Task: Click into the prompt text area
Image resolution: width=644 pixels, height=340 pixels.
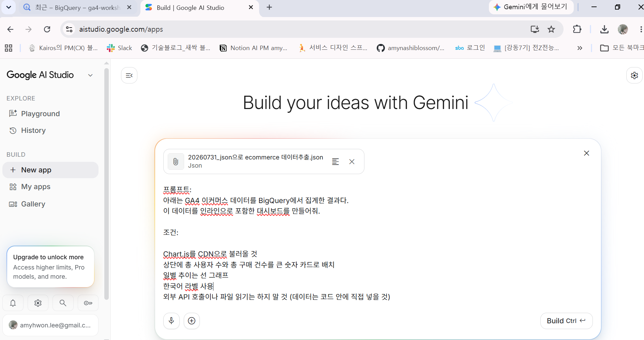Action: [378, 243]
